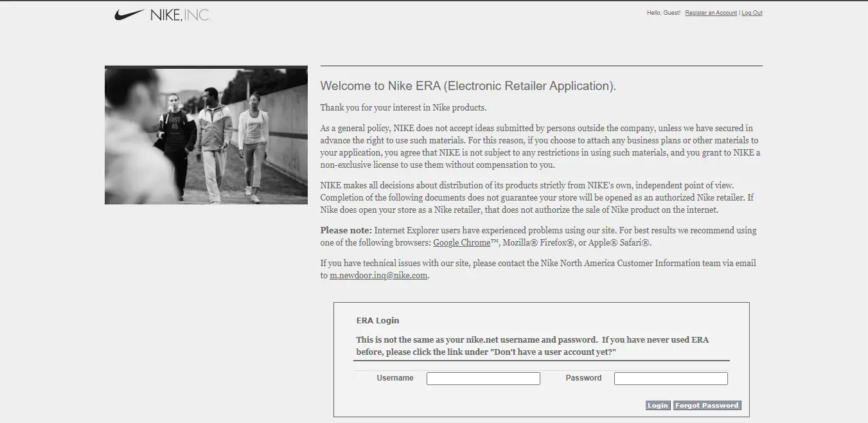Click the bold nike.net username notice
This screenshot has width=868, height=423.
tap(532, 346)
